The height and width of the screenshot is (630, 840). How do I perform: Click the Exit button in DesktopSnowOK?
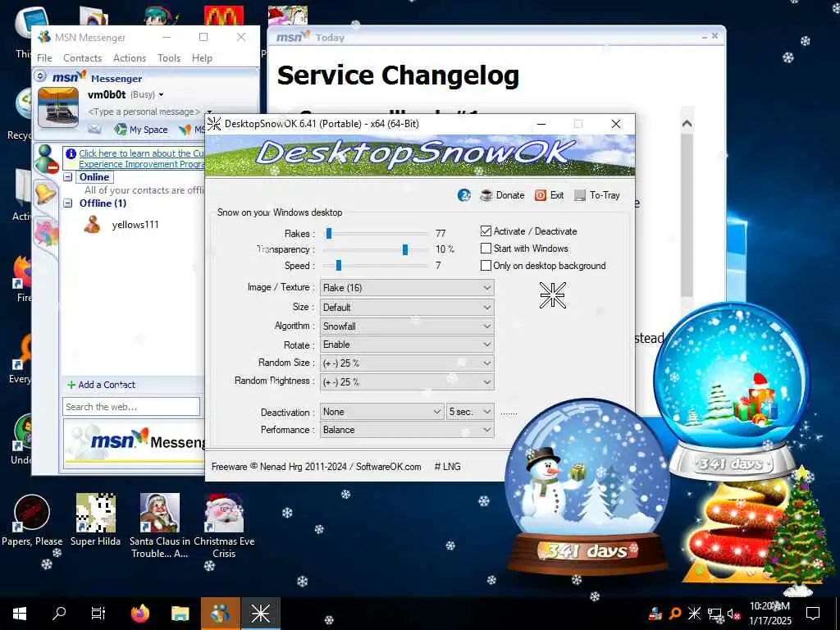tap(549, 195)
